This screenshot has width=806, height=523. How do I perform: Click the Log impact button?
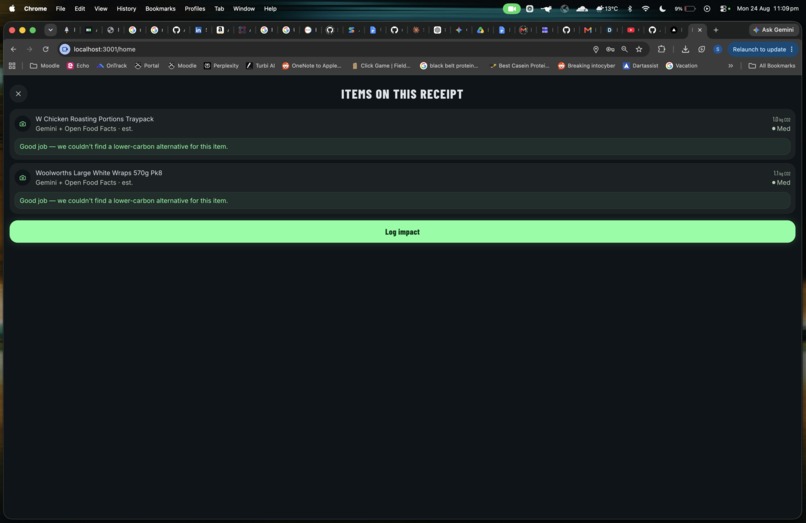click(x=402, y=232)
